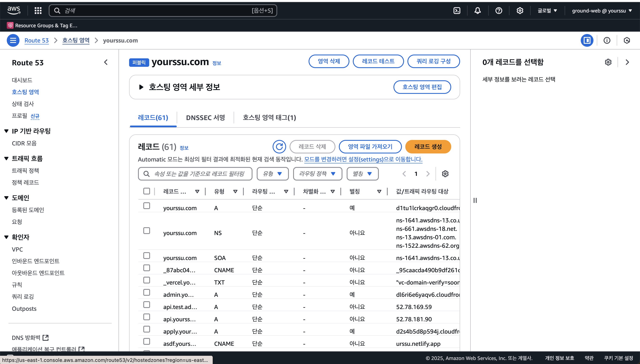The width and height of the screenshot is (640, 364).
Task: Click the record filter search field
Action: point(199,174)
